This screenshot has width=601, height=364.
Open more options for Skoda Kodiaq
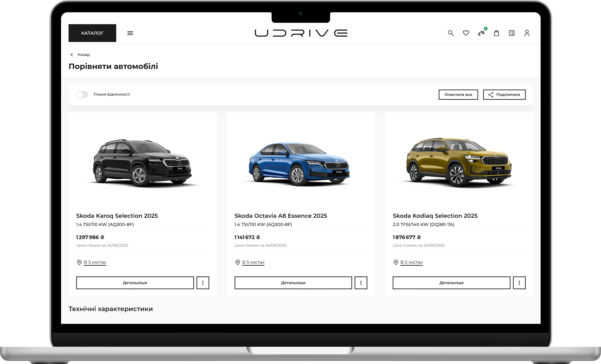pyautogui.click(x=519, y=283)
